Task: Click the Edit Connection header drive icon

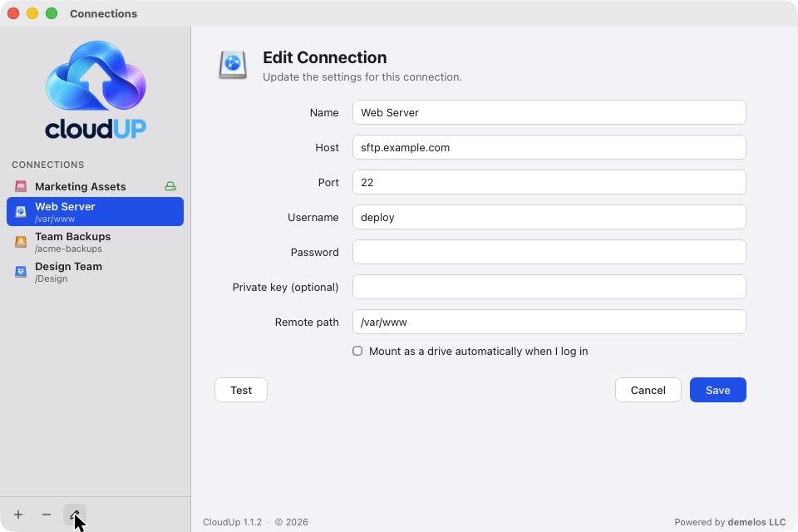Action: pyautogui.click(x=233, y=65)
